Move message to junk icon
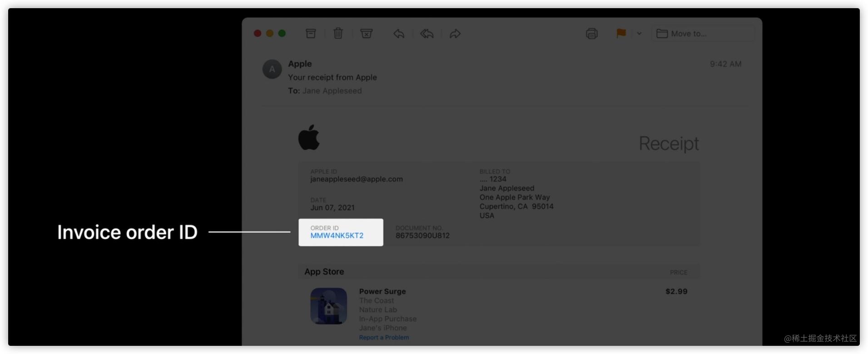The image size is (868, 354). [366, 34]
